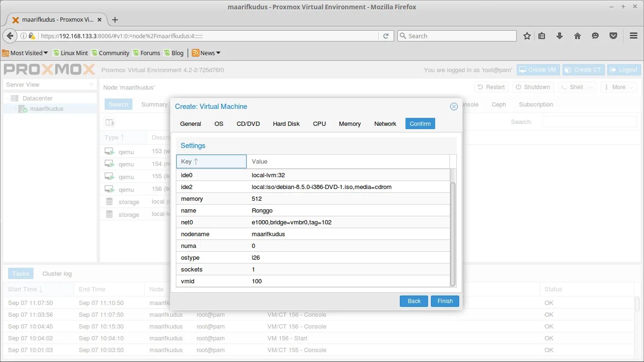This screenshot has height=362, width=644.
Task: Select the numa row
Action: [x=313, y=246]
